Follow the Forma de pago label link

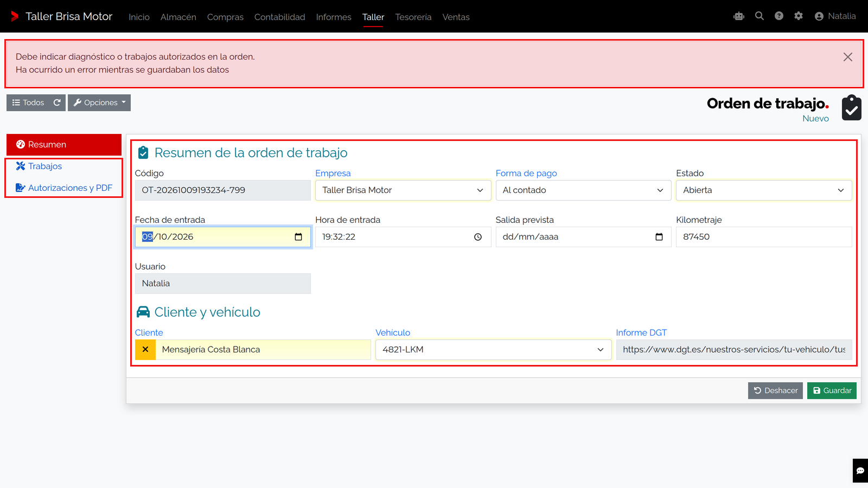tap(526, 174)
